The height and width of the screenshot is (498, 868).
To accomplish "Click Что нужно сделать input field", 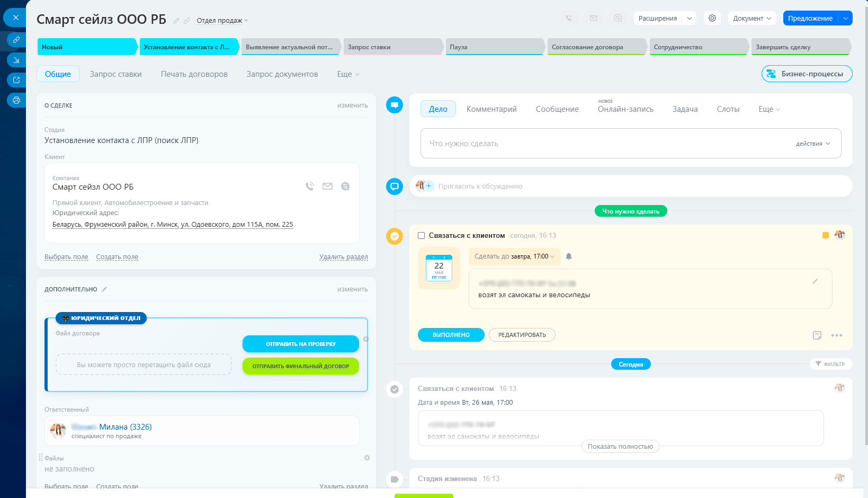I will click(x=631, y=144).
